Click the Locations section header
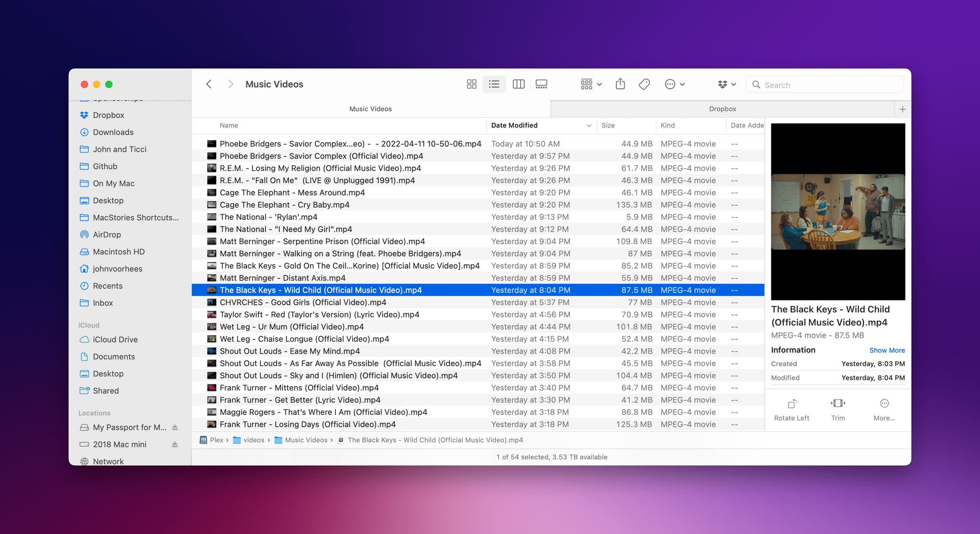 tap(94, 413)
